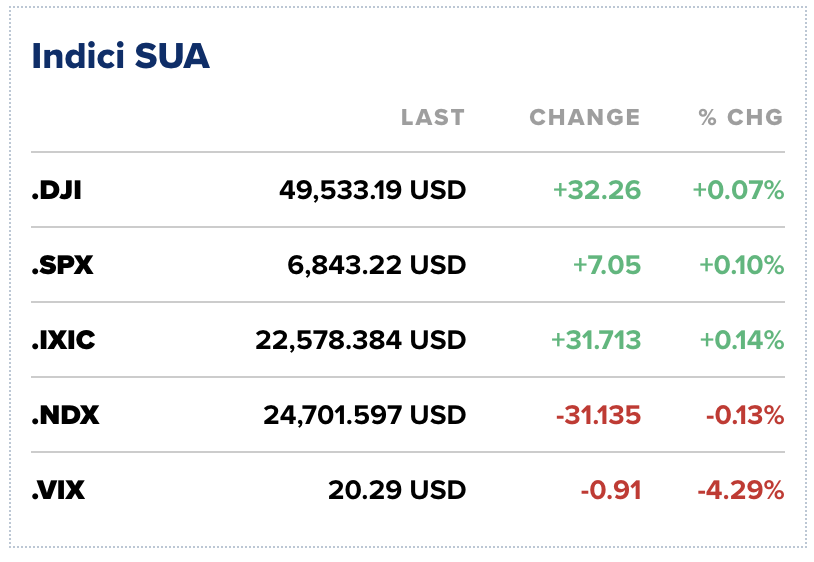
Task: Click the LAST column header
Action: point(433,117)
